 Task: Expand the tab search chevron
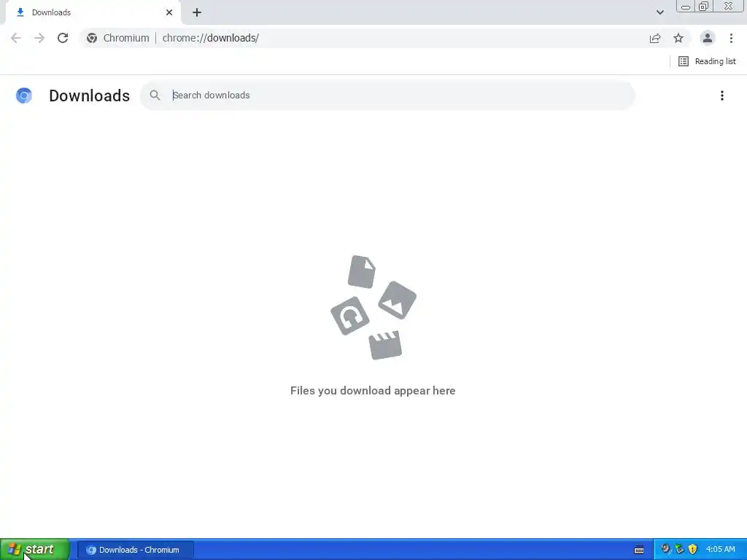click(659, 12)
